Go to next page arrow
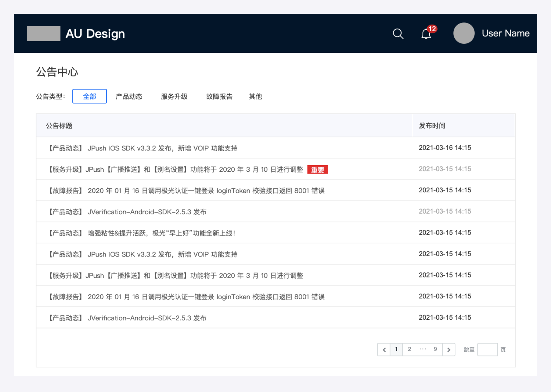Image resolution: width=551 pixels, height=392 pixels. tap(449, 349)
